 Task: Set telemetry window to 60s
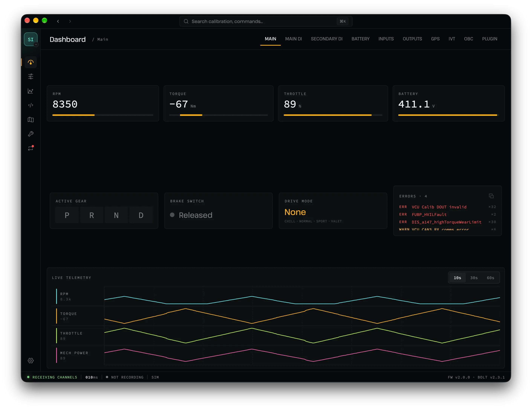[x=490, y=278]
